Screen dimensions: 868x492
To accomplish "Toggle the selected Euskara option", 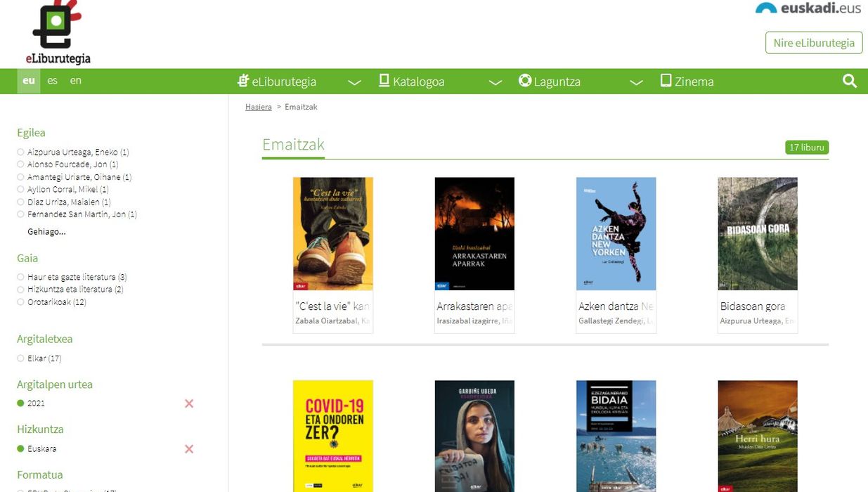I will (20, 448).
